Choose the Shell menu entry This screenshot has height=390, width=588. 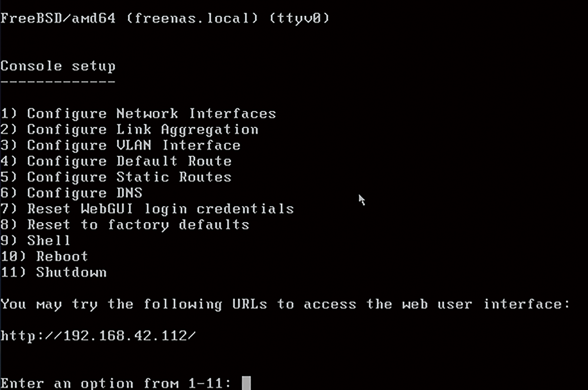coord(35,241)
